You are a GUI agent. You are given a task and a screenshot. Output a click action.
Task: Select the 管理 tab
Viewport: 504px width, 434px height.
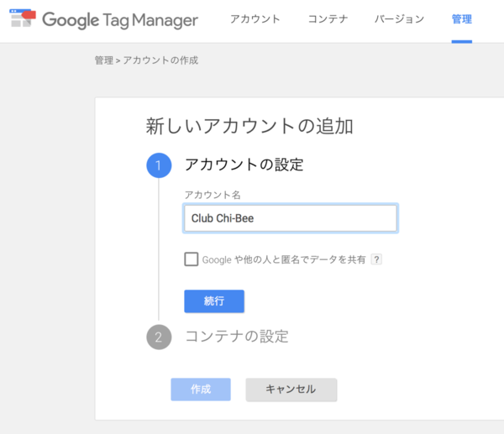tap(461, 19)
